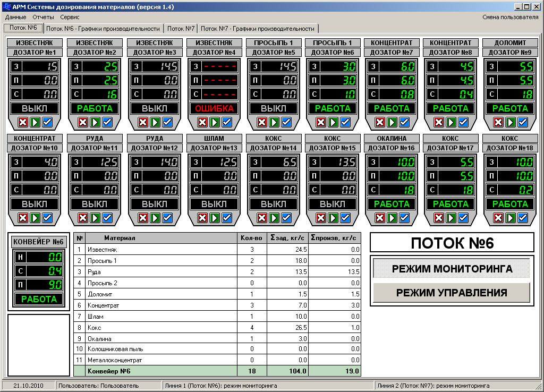Open the Данные menu
Viewport: 544px width, 392px height.
[x=15, y=17]
